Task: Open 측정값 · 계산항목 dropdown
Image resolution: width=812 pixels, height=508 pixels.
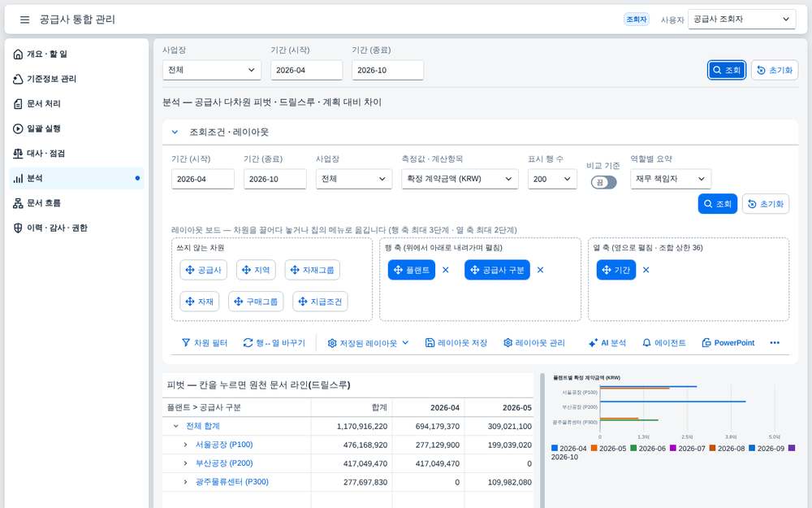Action: [460, 179]
